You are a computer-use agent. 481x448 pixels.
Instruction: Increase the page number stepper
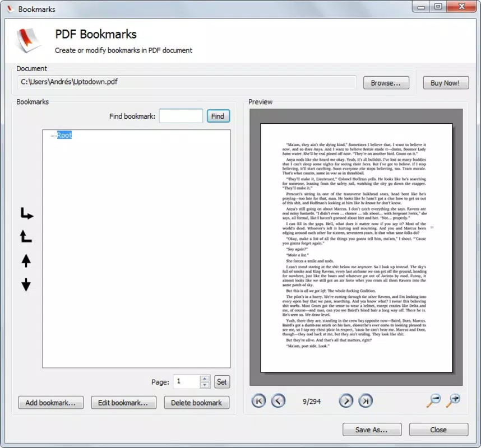point(205,379)
